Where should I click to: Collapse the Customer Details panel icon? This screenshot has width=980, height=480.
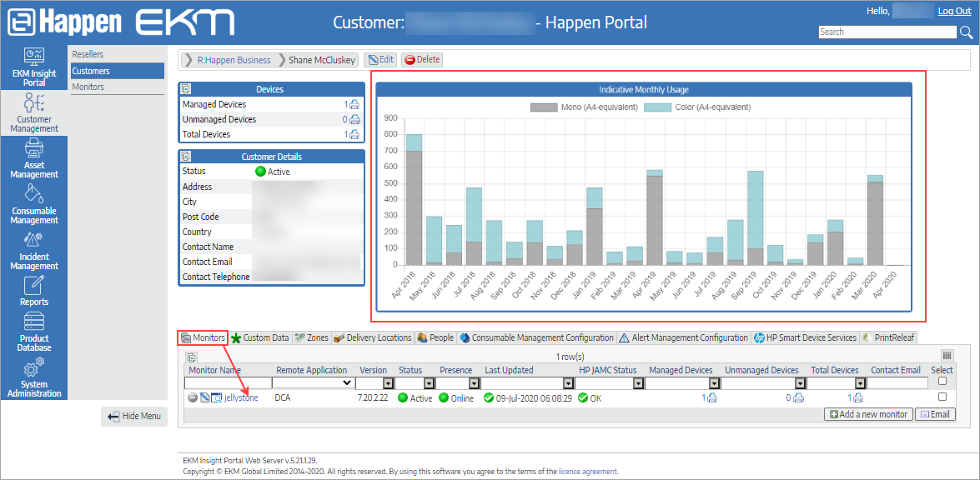click(x=186, y=157)
